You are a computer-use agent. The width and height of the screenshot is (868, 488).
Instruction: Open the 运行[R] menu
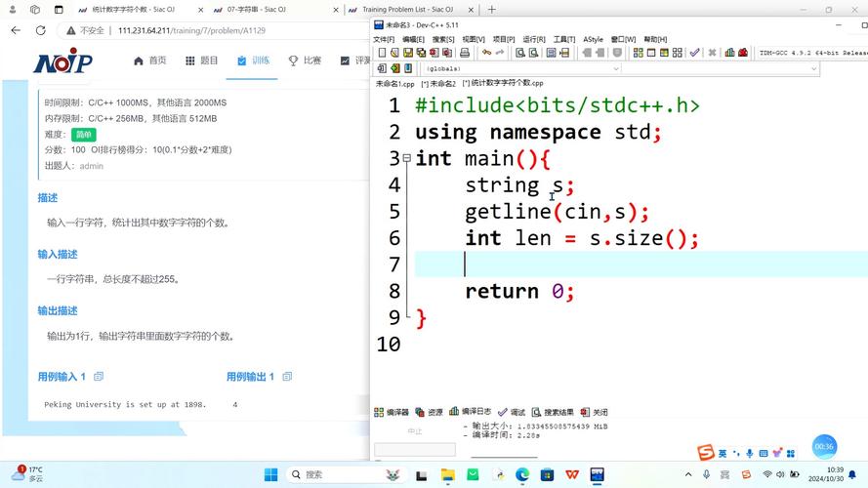[534, 39]
